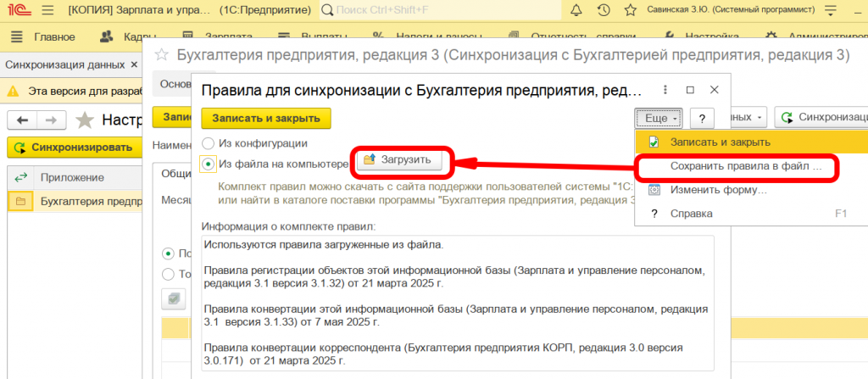The width and height of the screenshot is (868, 379).
Task: Select the lower radio button behind dialog
Action: point(167,274)
